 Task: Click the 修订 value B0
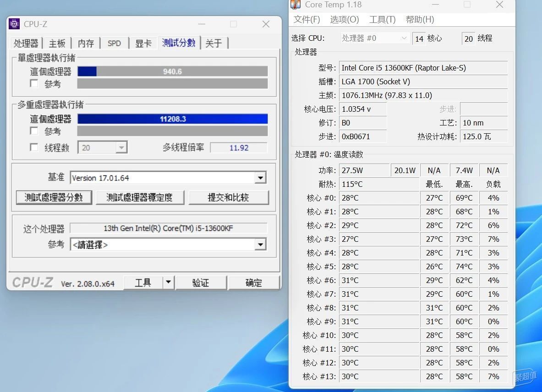362,123
